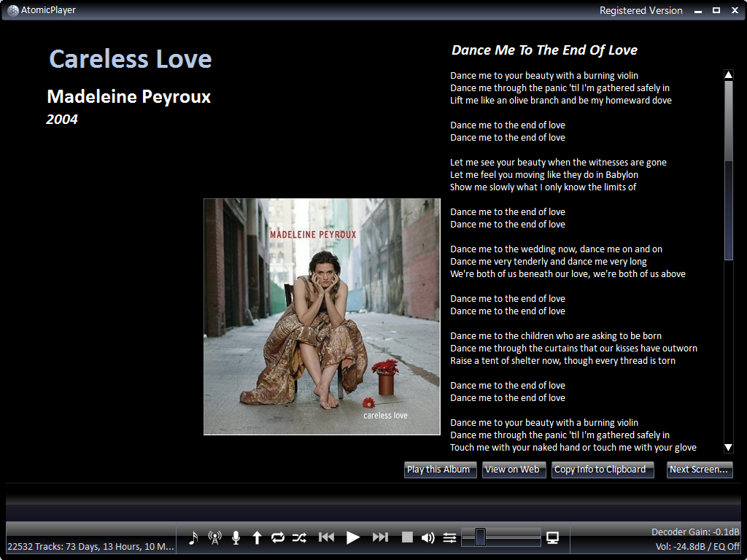This screenshot has height=560, width=747.
Task: Click the volume slider handle
Action: [480, 537]
